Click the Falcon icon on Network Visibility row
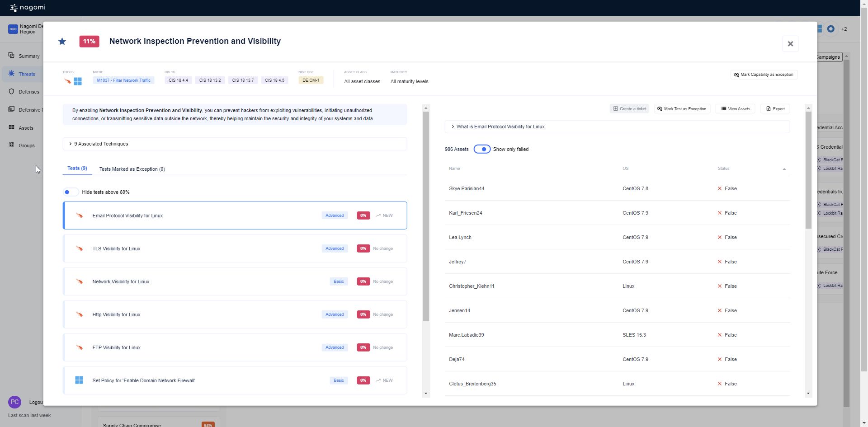Viewport: 868px width, 427px height. (79, 282)
